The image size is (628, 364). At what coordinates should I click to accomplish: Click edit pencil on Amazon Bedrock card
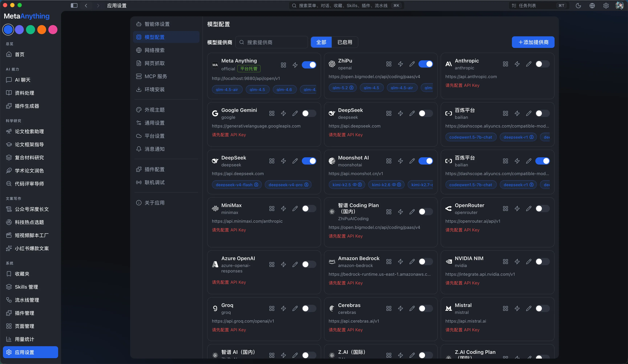(x=412, y=262)
